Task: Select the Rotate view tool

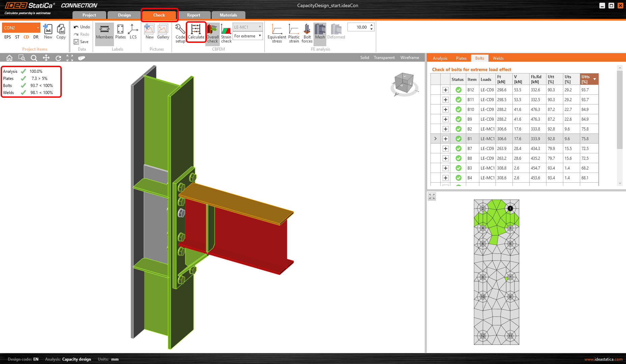Action: [x=58, y=58]
